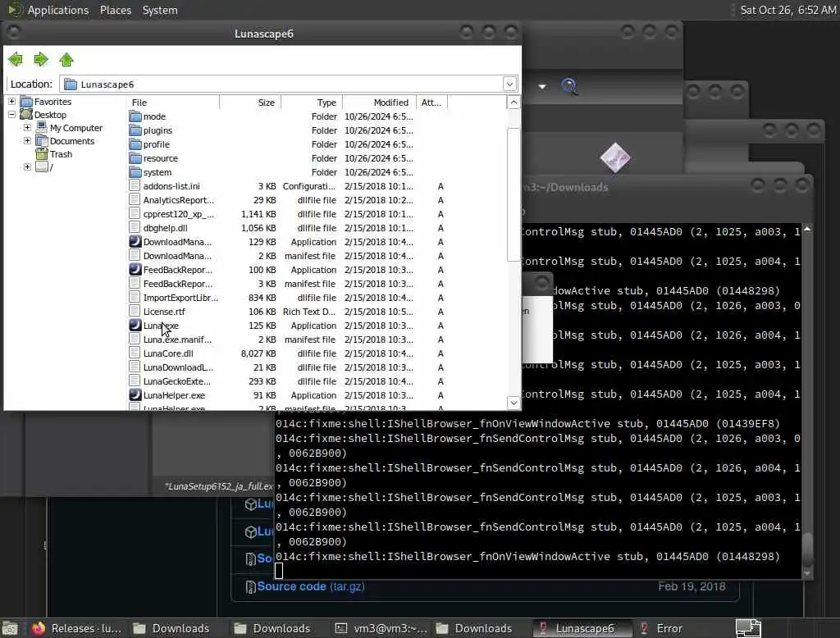The height and width of the screenshot is (638, 840).
Task: Select the AnalyticsReport... file
Action: coord(178,200)
